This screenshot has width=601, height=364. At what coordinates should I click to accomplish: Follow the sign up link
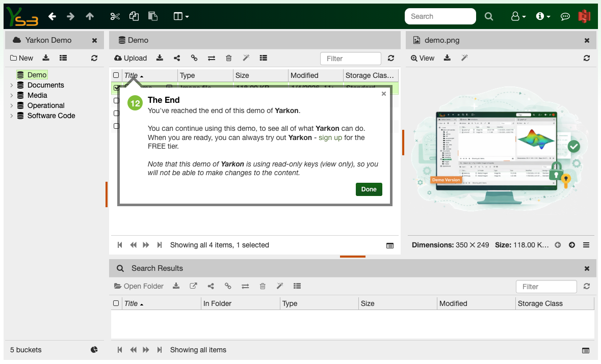(330, 137)
